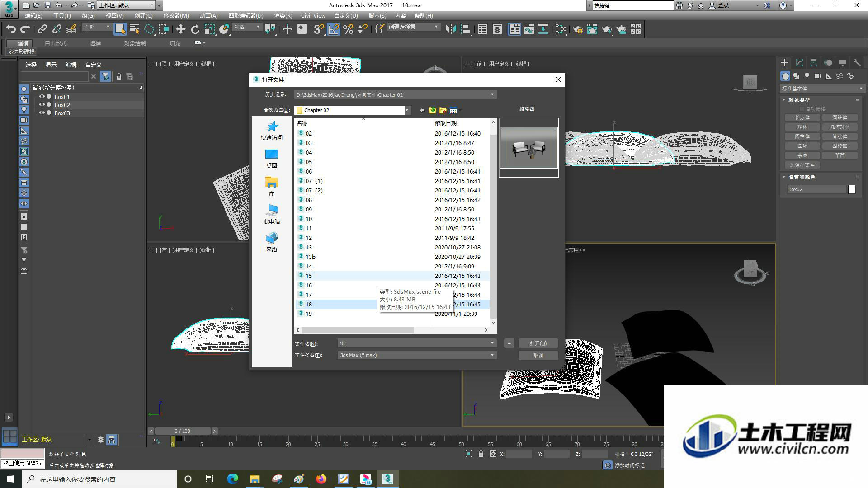Click the Box primitive button
Screen dimensions: 868x488
(x=802, y=117)
